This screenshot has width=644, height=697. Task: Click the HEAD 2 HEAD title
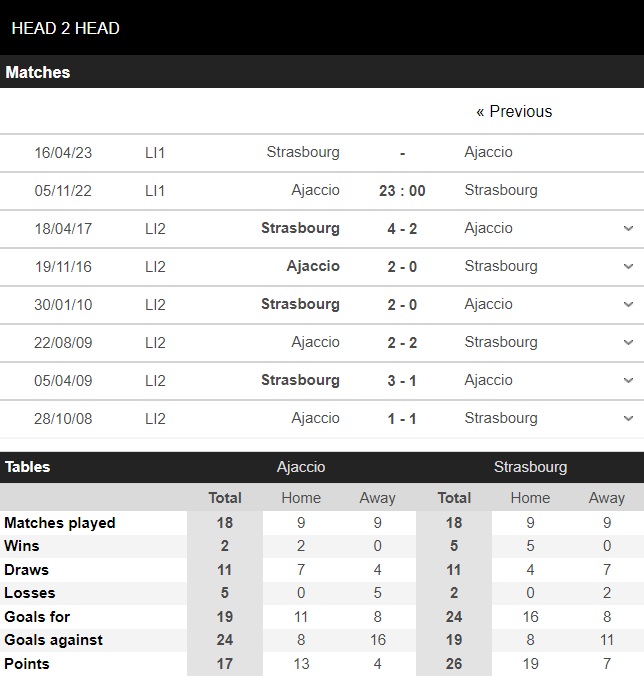tap(65, 28)
